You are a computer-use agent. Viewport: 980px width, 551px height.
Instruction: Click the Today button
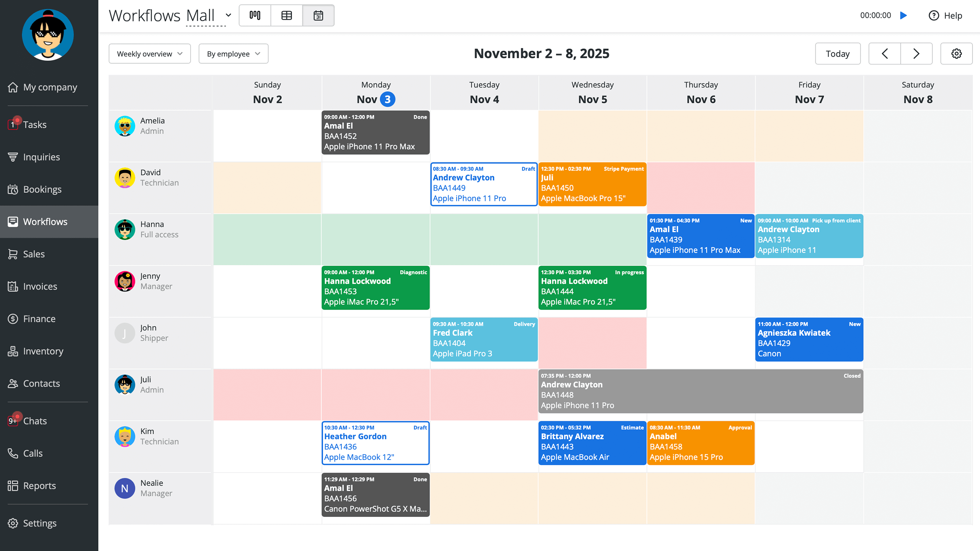tap(838, 54)
